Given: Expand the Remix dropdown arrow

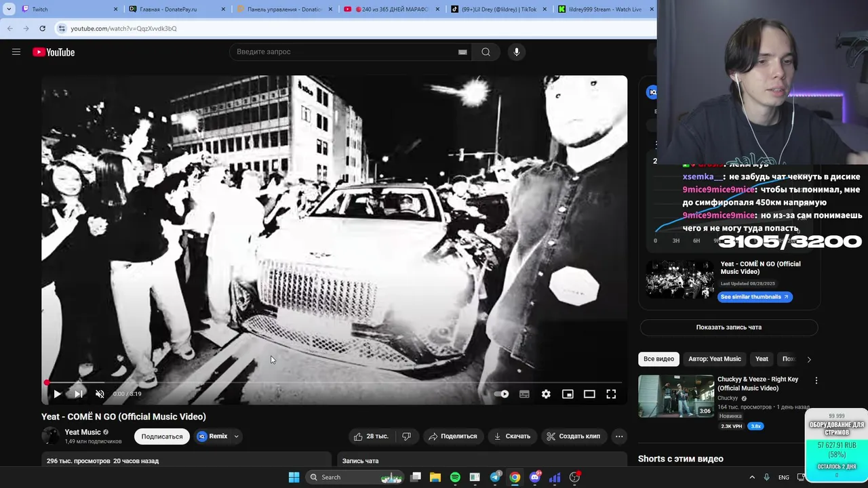Looking at the screenshot, I should [237, 436].
